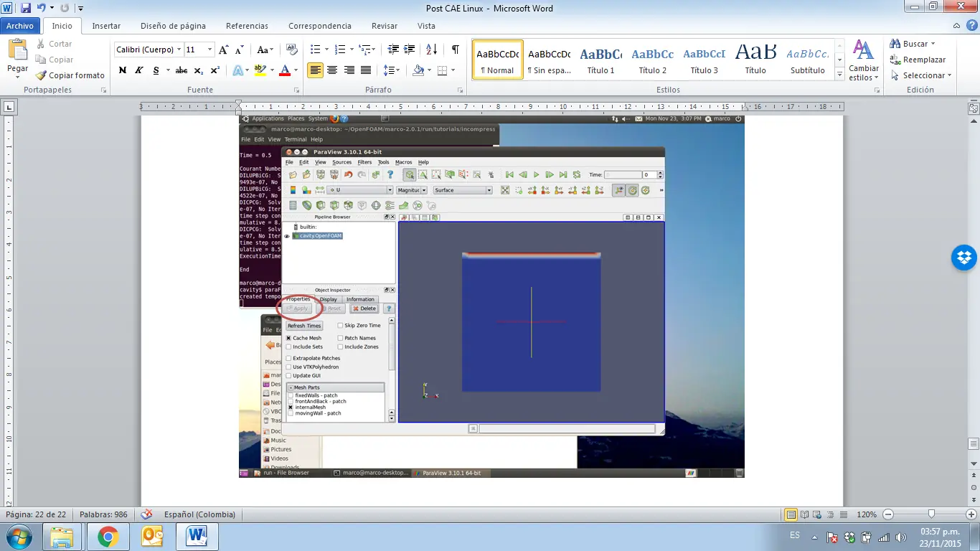Apply the Subtítulo style
Image resolution: width=980 pixels, height=551 pixels.
point(807,60)
